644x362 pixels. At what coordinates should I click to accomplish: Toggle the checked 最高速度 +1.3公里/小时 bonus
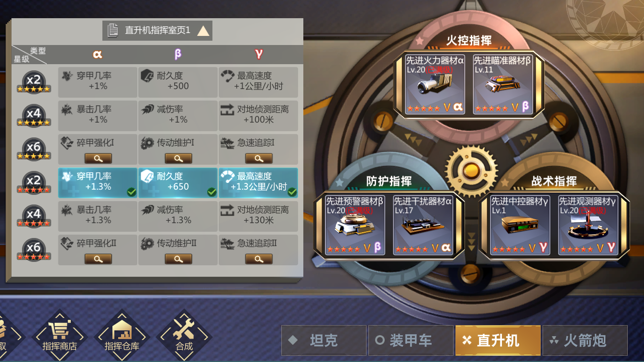258,182
